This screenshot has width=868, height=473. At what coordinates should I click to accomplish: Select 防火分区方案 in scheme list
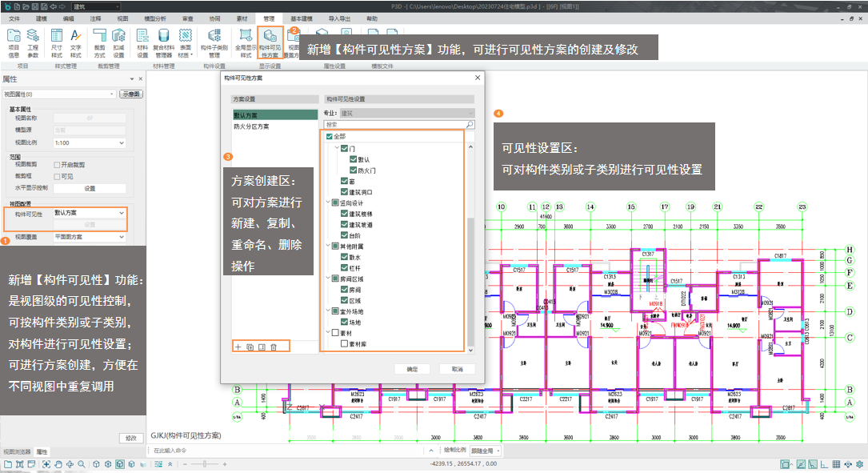tap(251, 126)
